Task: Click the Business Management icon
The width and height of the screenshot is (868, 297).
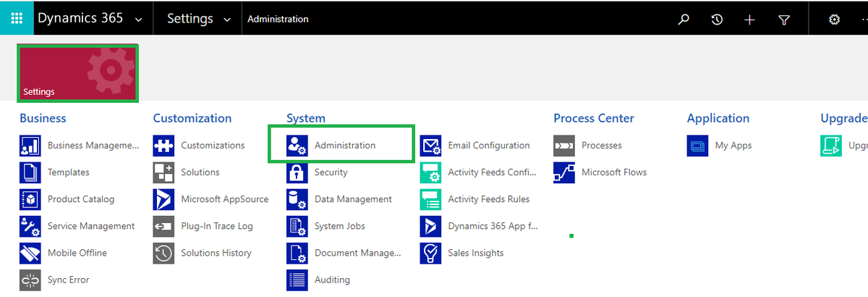Action: (x=30, y=146)
